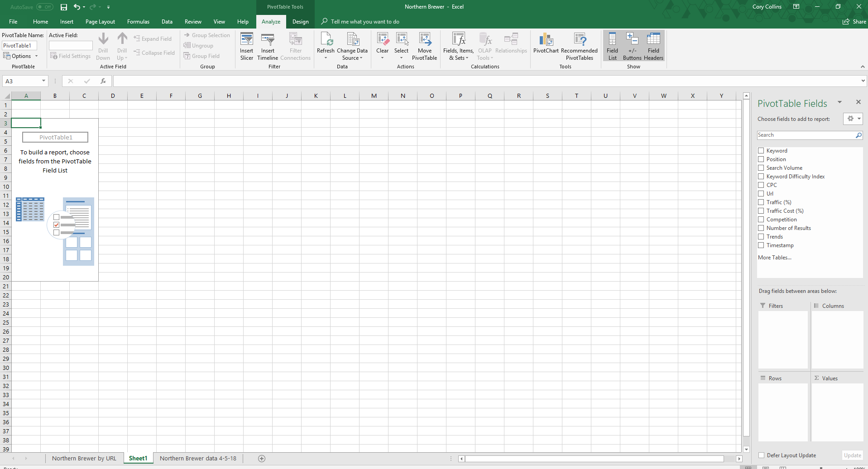Toggle Defer Layout Update

[762, 455]
